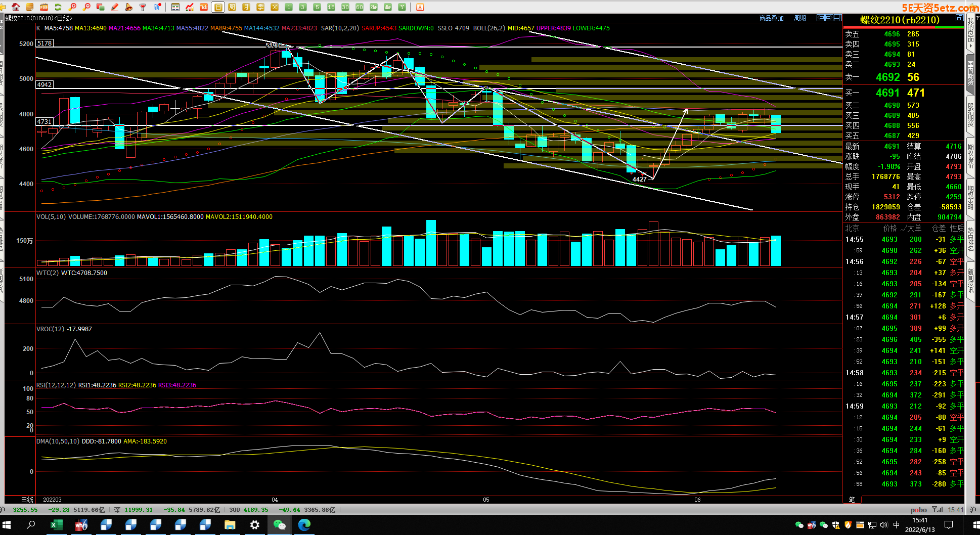Select the quarterly 季 period button
The width and height of the screenshot is (980, 535).
tap(260, 7)
